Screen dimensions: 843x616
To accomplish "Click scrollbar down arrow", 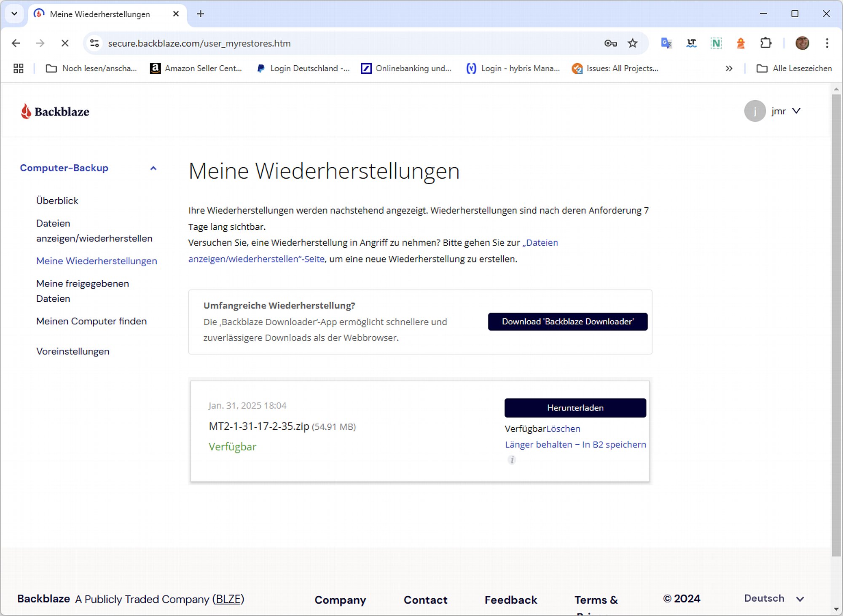I will (836, 609).
